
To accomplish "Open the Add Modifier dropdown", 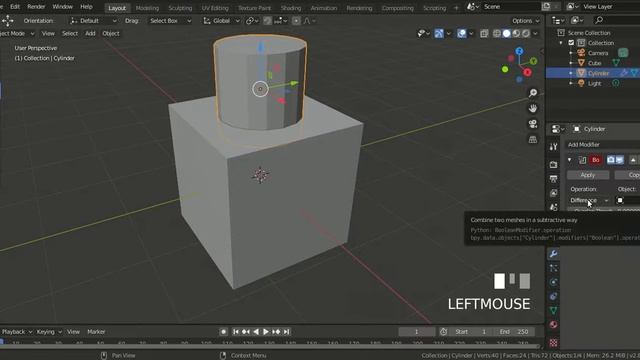I will tap(603, 144).
